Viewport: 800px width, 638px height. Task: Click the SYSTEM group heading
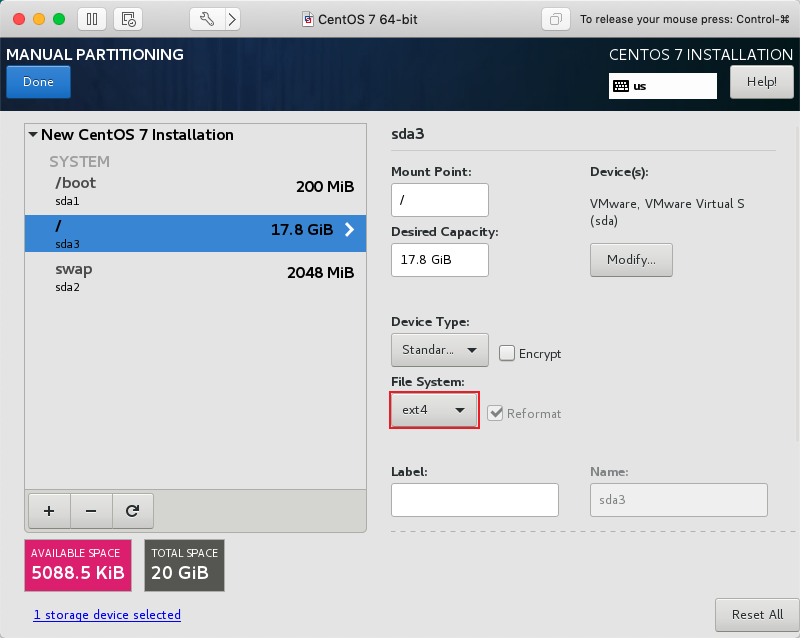pos(80,162)
